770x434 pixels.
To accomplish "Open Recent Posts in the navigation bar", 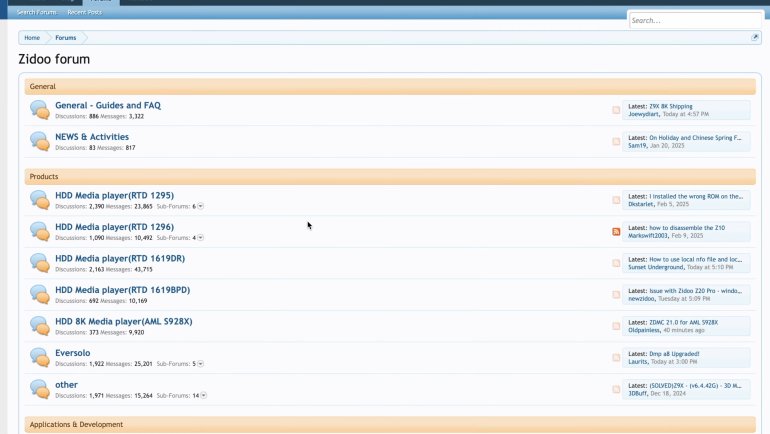I will pyautogui.click(x=84, y=12).
